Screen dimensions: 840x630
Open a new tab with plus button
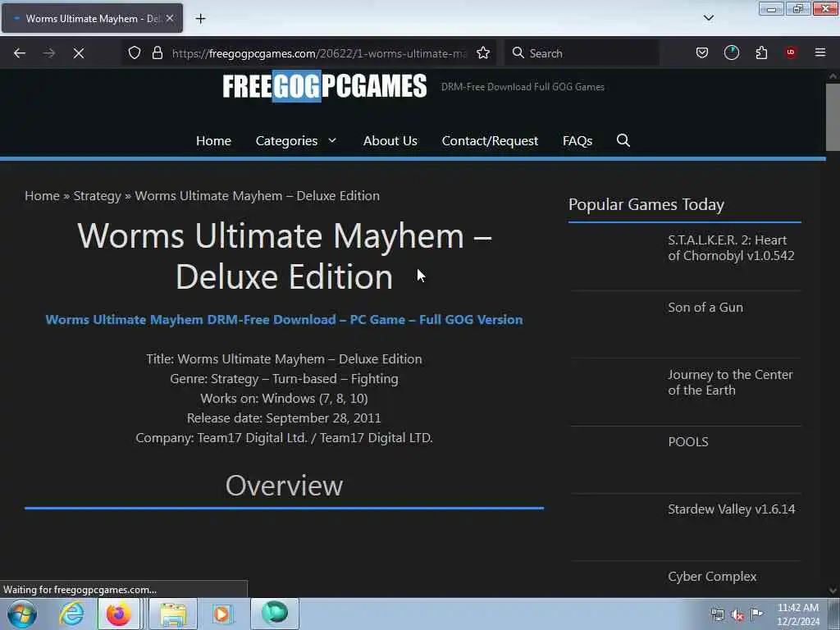pos(200,19)
